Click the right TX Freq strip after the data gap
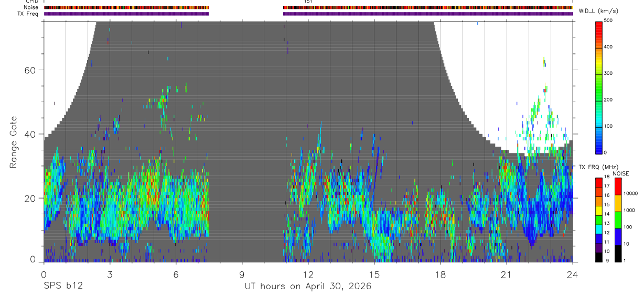644x297 pixels. [428, 14]
